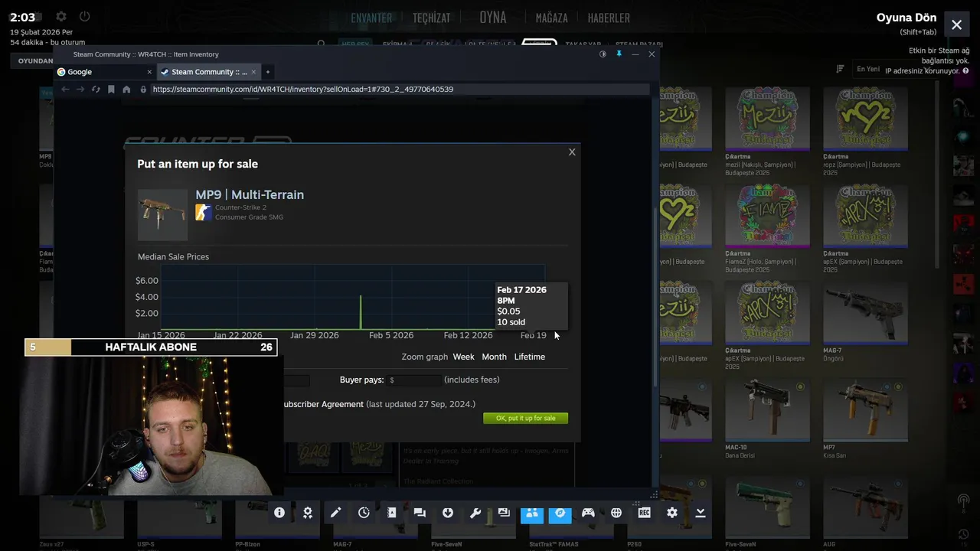Open TEÇHİZAT menu in game header

[432, 18]
